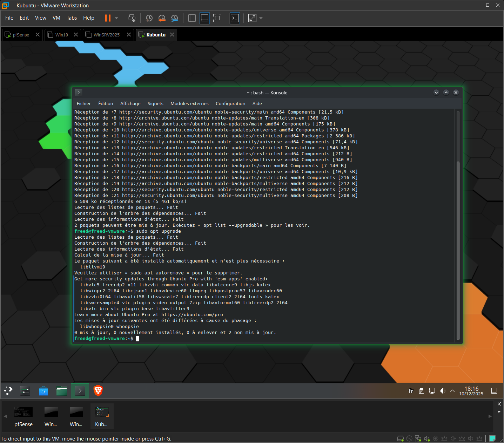The width and height of the screenshot is (504, 443).
Task: Open Brave browser from Kubuntu taskbar
Action: [98, 390]
